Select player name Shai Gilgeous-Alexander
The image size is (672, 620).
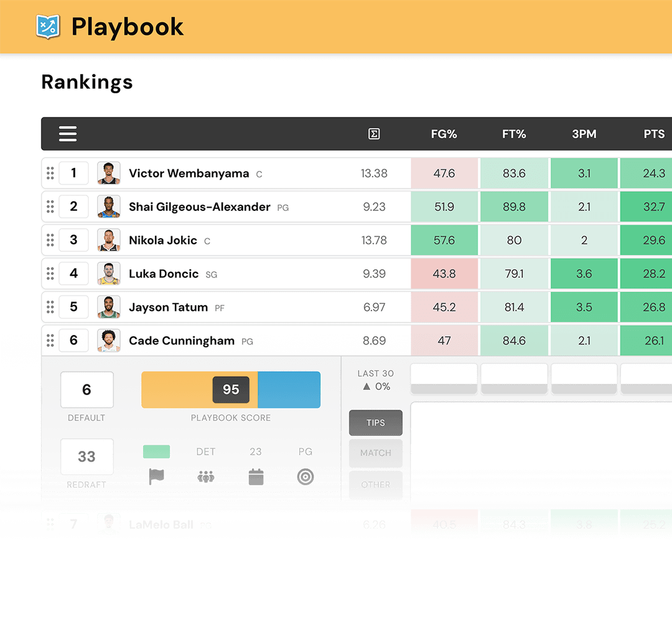[x=200, y=207]
